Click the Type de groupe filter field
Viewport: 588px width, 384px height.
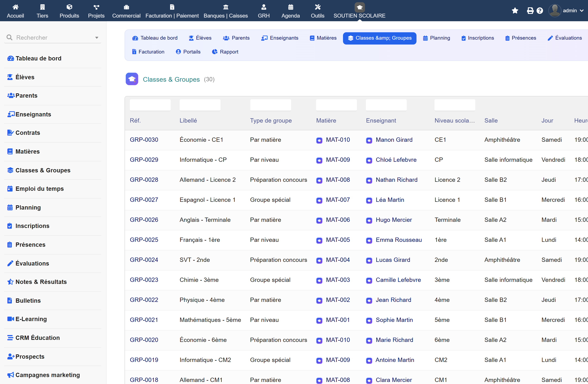[271, 105]
